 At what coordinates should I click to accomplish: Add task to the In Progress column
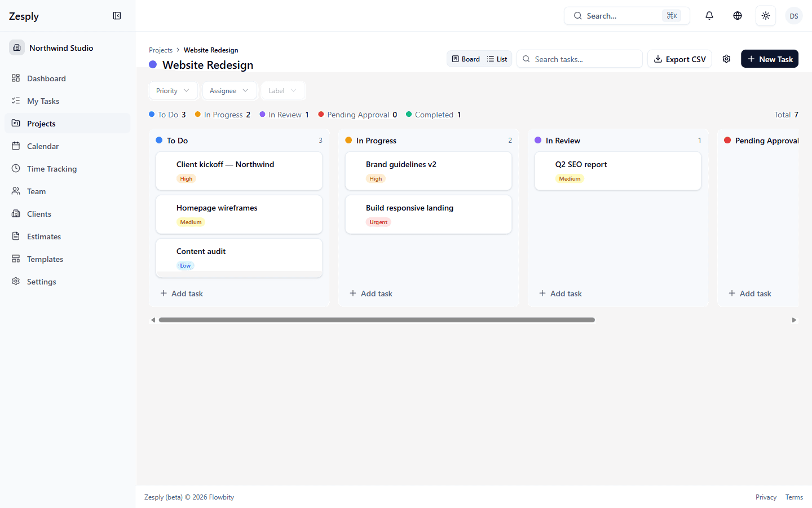pyautogui.click(x=371, y=294)
